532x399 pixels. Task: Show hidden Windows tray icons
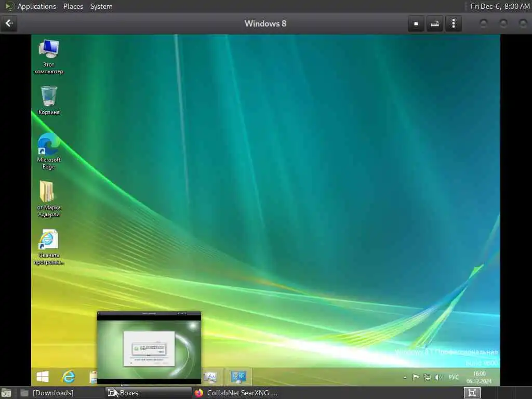click(405, 377)
